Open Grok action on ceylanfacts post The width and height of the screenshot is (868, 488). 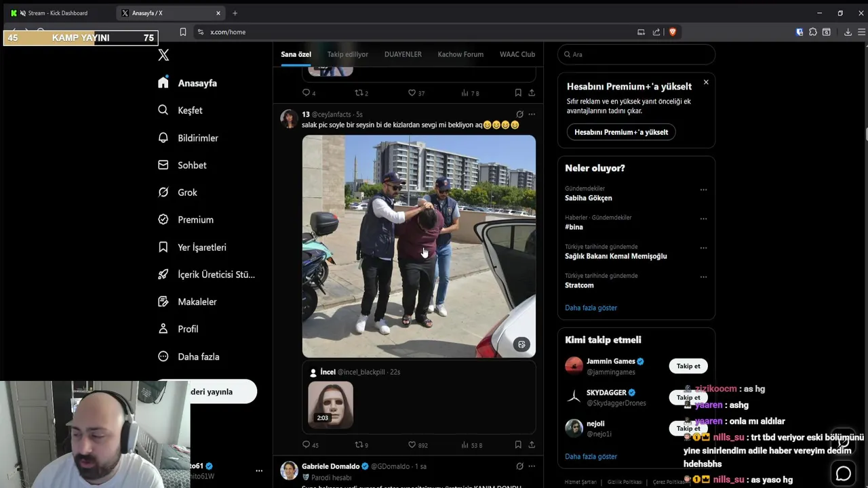tap(519, 115)
